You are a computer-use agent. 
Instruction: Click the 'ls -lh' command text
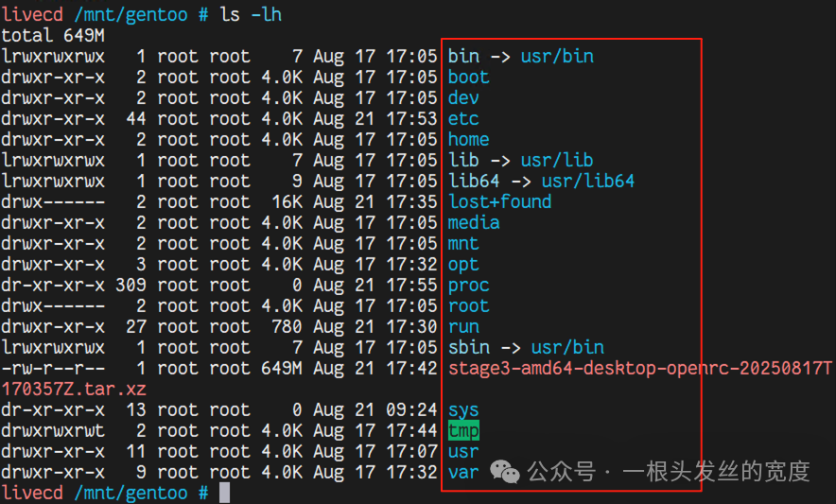coord(251,14)
